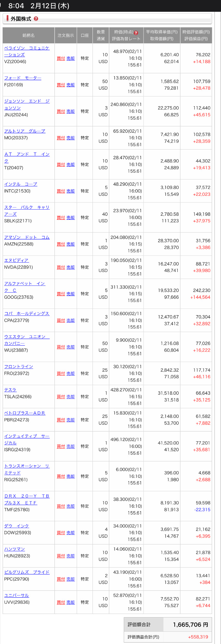The height and width of the screenshot is (644, 221).
Task: Click the help icon next to 時価(時点)
Action: coord(136,33)
